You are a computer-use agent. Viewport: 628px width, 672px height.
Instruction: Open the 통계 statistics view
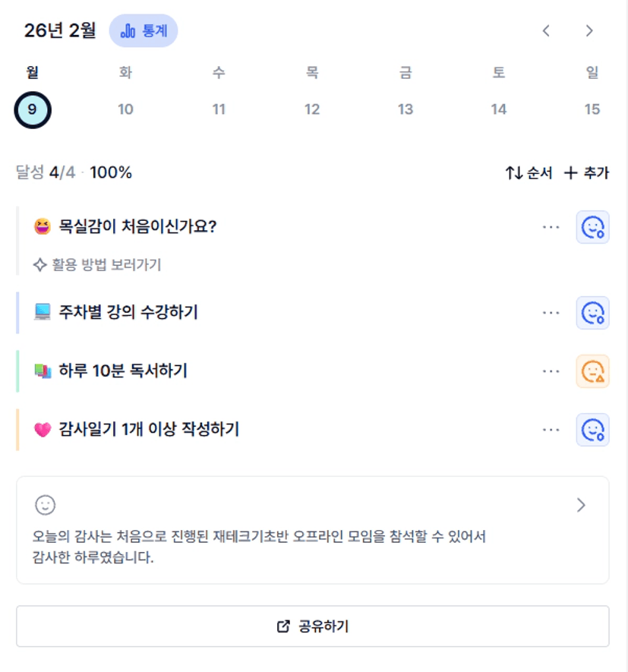click(144, 31)
